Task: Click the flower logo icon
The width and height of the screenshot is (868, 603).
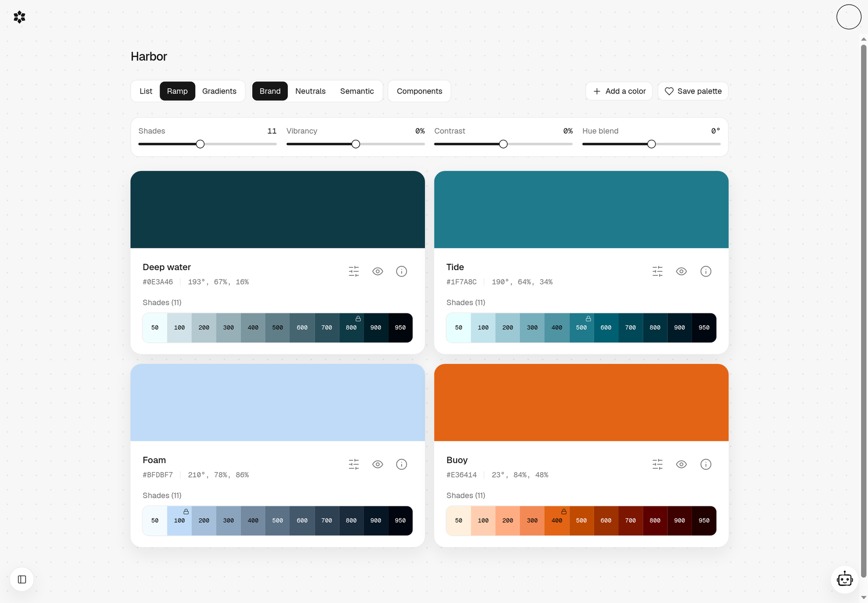Action: point(19,17)
